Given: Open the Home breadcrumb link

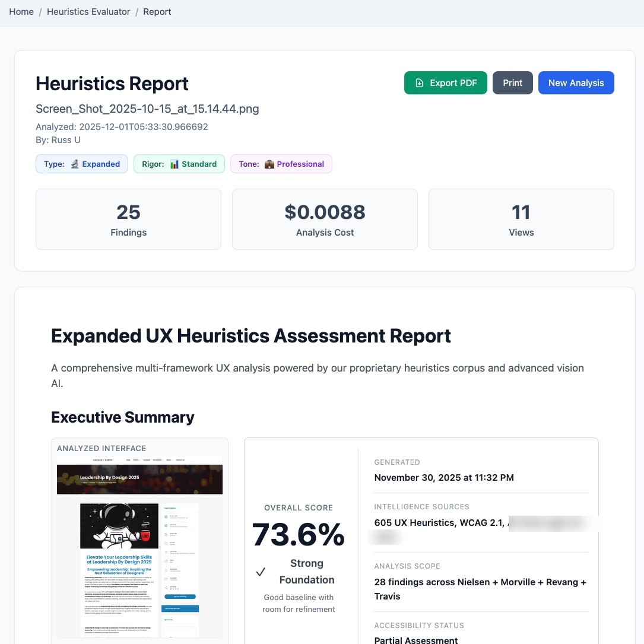Looking at the screenshot, I should (21, 11).
